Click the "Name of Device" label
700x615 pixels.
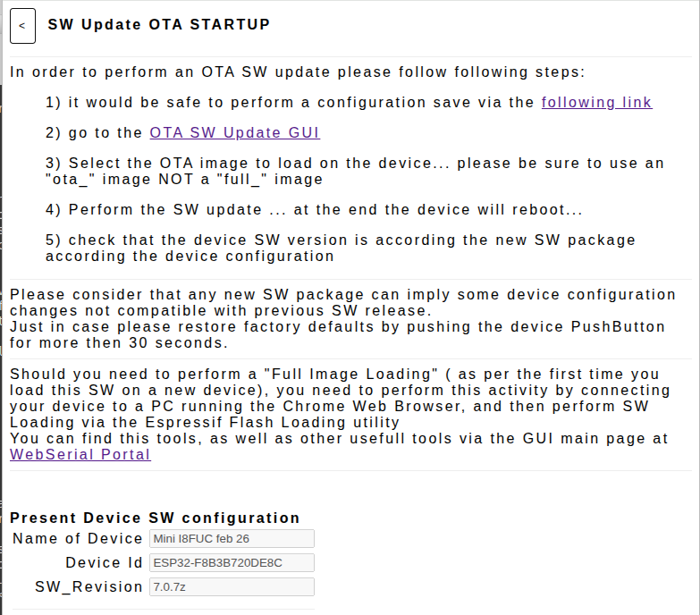78,538
